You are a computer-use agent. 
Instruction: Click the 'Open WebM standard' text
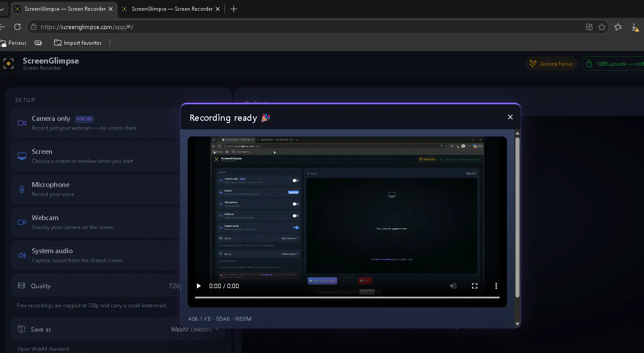(43, 349)
